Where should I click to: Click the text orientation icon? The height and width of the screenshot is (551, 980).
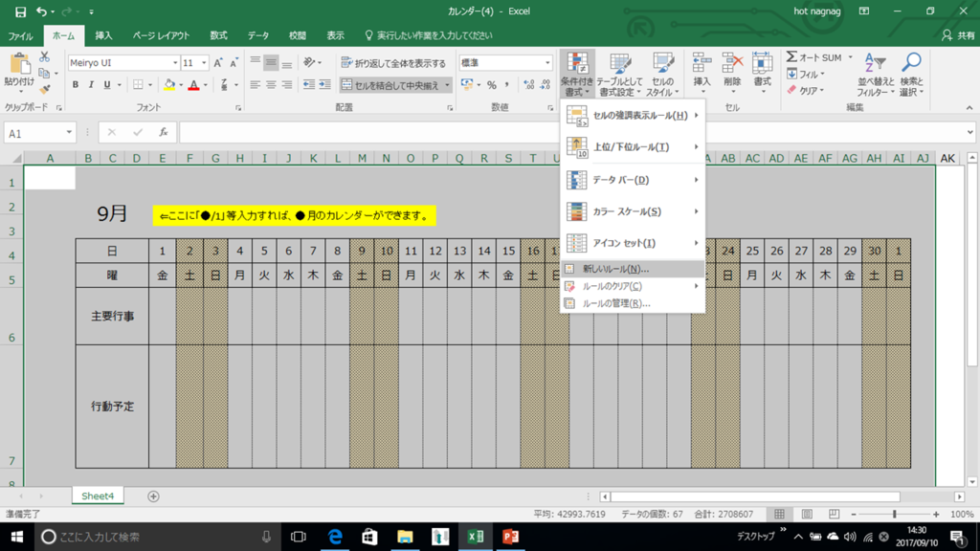point(309,62)
